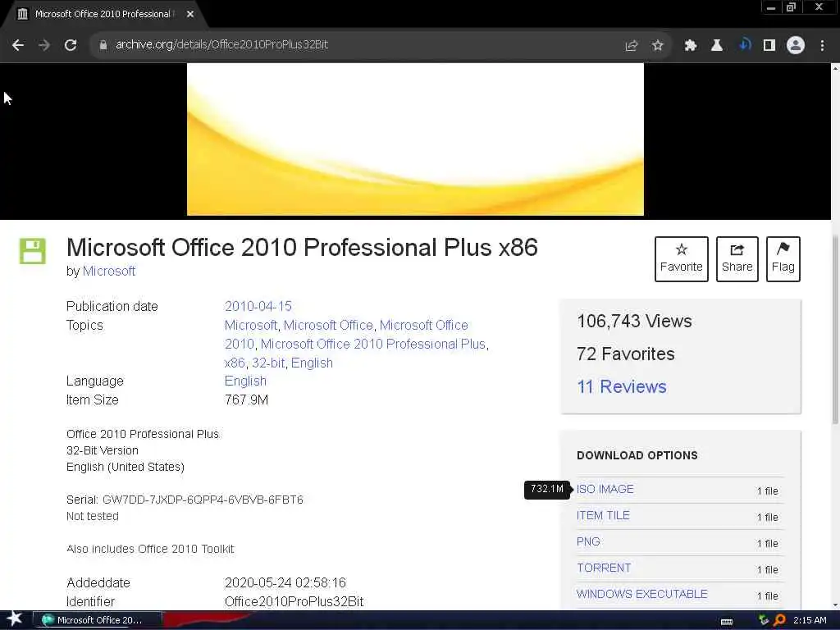Click the orange magnifier tray icon
Image resolution: width=840 pixels, height=630 pixels.
(779, 620)
